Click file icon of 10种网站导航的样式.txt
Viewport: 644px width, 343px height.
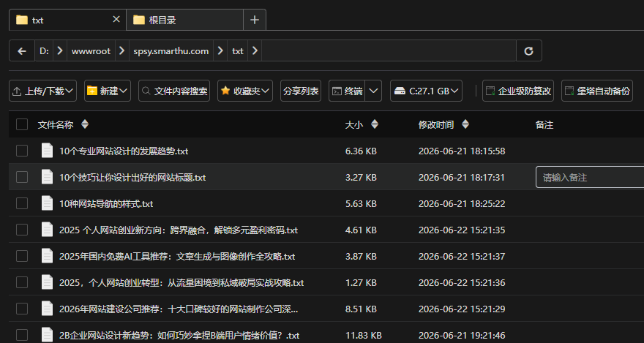point(48,203)
